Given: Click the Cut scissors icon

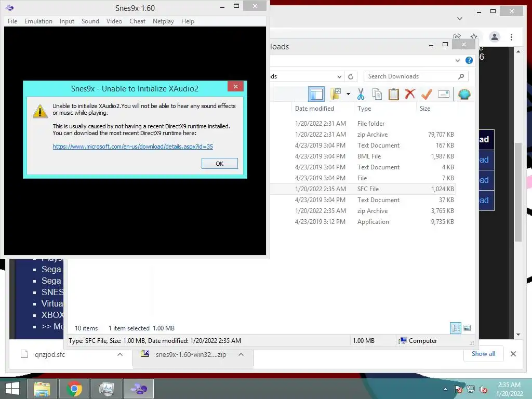Looking at the screenshot, I should pyautogui.click(x=361, y=94).
